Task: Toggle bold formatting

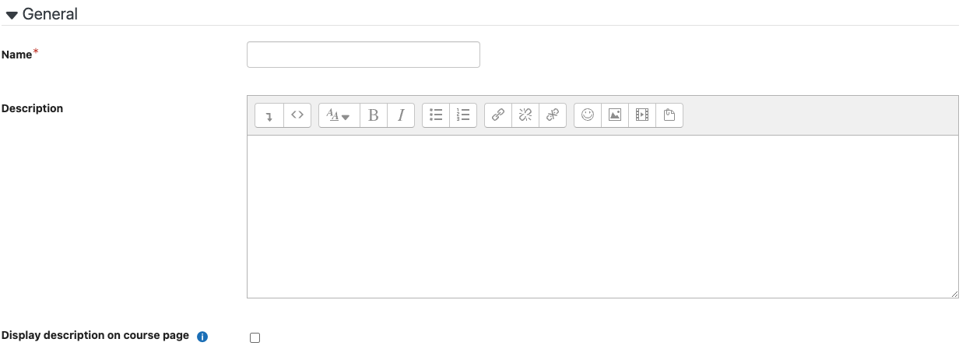Action: click(374, 115)
